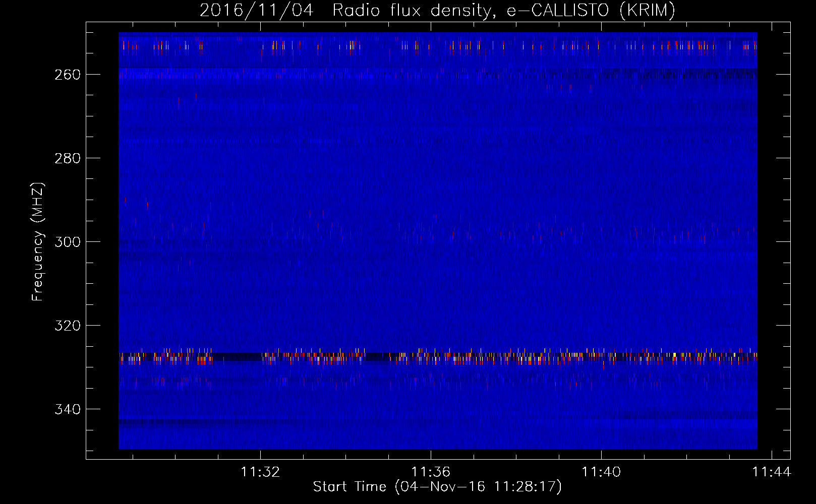Screen dimensions: 816x504
Task: Click the 320 frequency tick label
Action: [x=67, y=326]
